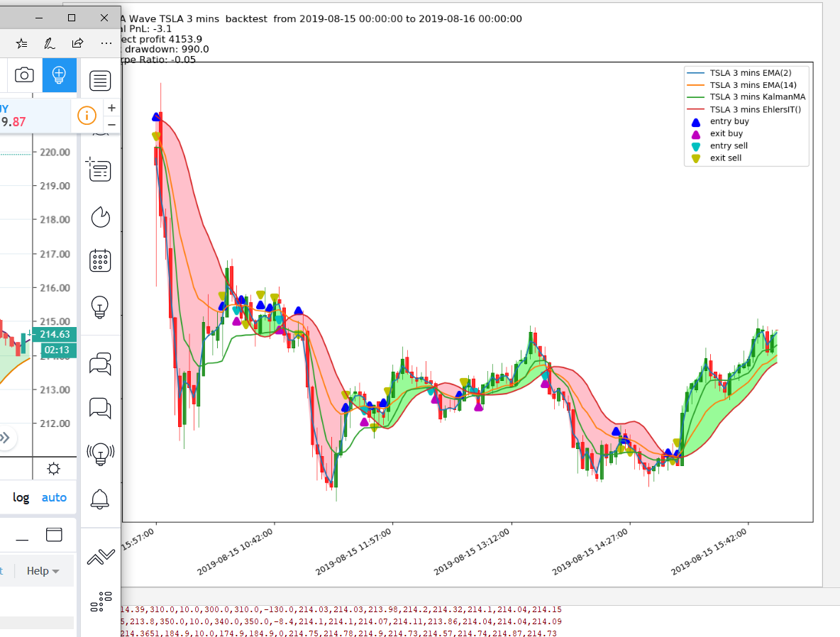840x637 pixels.
Task: Click the green line swatch for KalmanMA
Action: (x=695, y=97)
